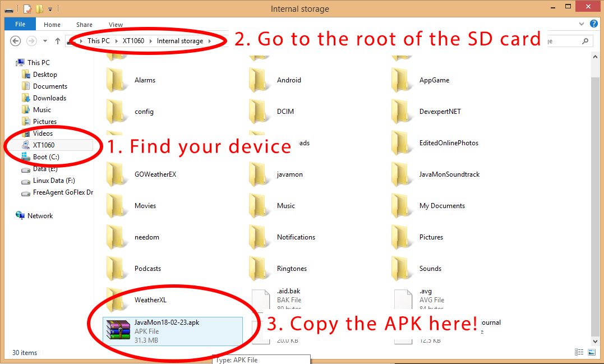Select the XT1060 device in sidebar
Viewport: 604px width, 364px height.
(x=43, y=145)
